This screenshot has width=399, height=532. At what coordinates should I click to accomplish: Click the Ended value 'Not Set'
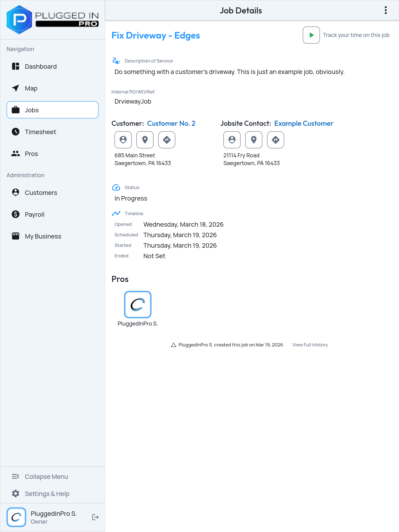(x=154, y=256)
